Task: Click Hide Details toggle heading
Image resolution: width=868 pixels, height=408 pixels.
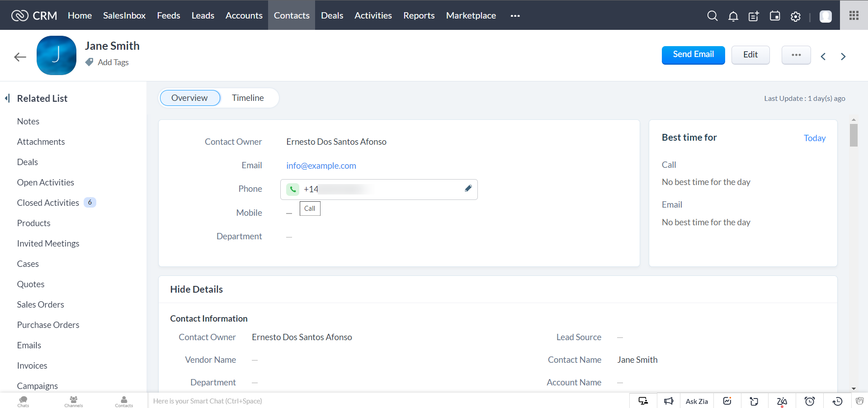Action: pyautogui.click(x=196, y=289)
